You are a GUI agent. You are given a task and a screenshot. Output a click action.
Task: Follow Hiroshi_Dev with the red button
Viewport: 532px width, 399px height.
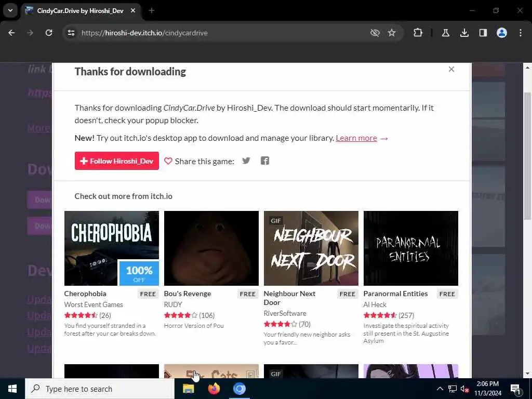pos(117,161)
